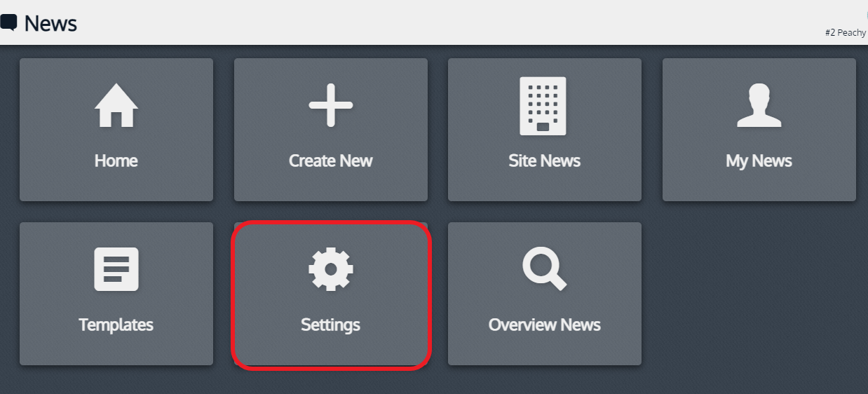Click the person silhouette icon for My News
This screenshot has width=868, height=394.
(759, 105)
